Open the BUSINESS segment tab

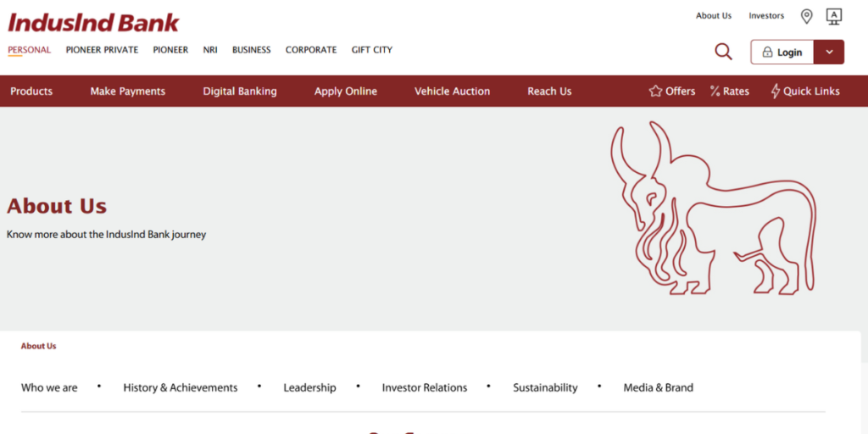[251, 50]
